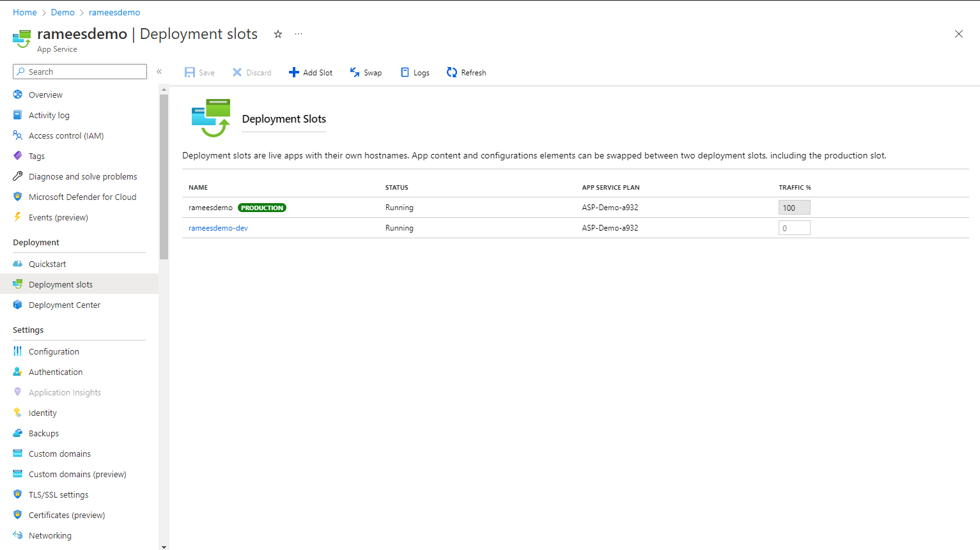
Task: Collapse the sidebar with the double chevron
Action: (x=159, y=72)
